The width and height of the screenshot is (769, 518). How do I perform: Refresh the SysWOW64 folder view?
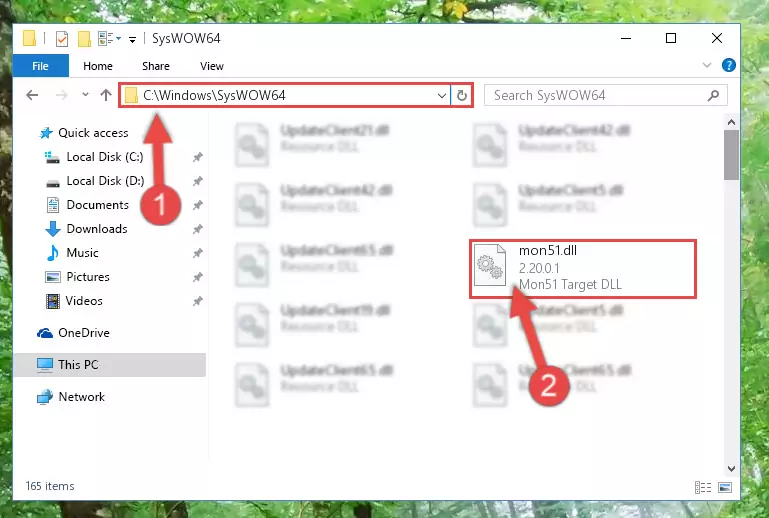(x=461, y=95)
